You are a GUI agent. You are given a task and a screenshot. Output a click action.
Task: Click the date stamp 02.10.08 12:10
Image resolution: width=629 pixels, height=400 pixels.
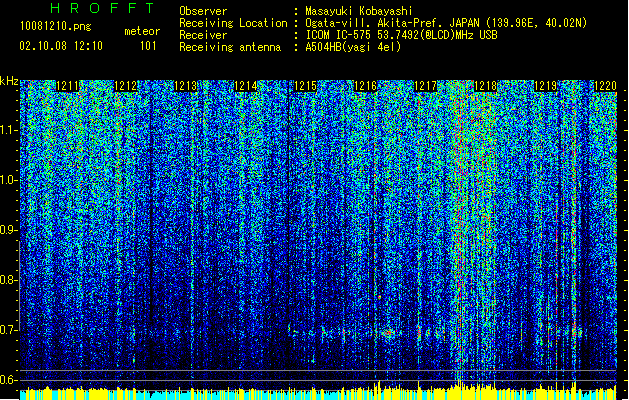point(61,46)
